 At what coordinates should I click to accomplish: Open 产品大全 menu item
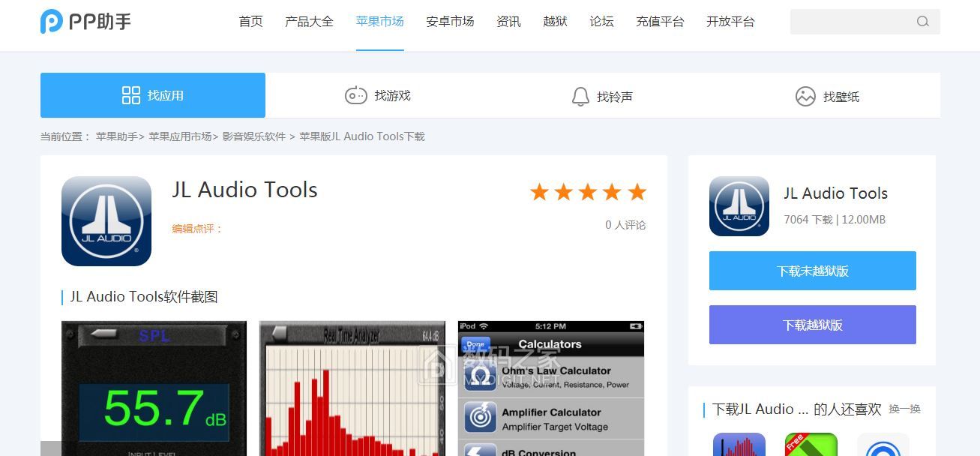[x=309, y=22]
